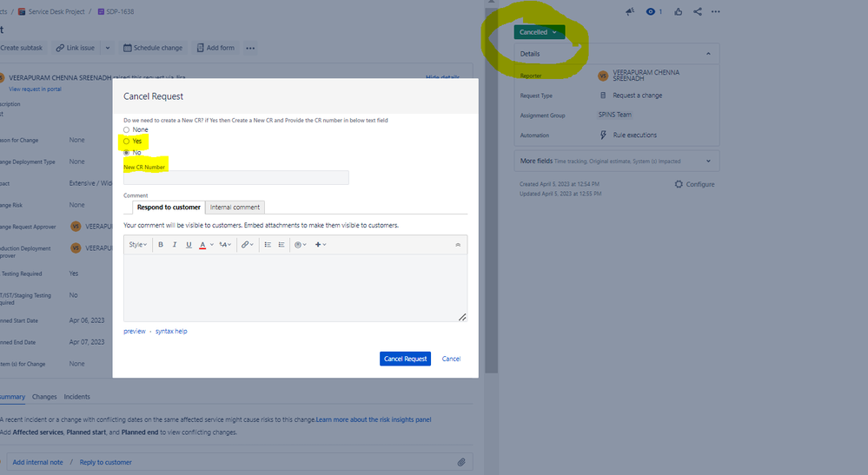Select the No radio option
The height and width of the screenshot is (475, 868).
(126, 153)
